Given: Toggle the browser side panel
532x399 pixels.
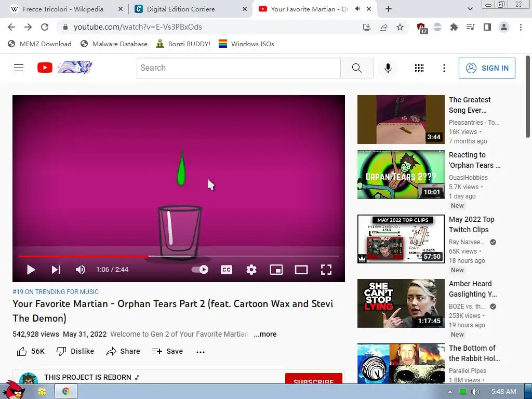Looking at the screenshot, I should coord(487,27).
